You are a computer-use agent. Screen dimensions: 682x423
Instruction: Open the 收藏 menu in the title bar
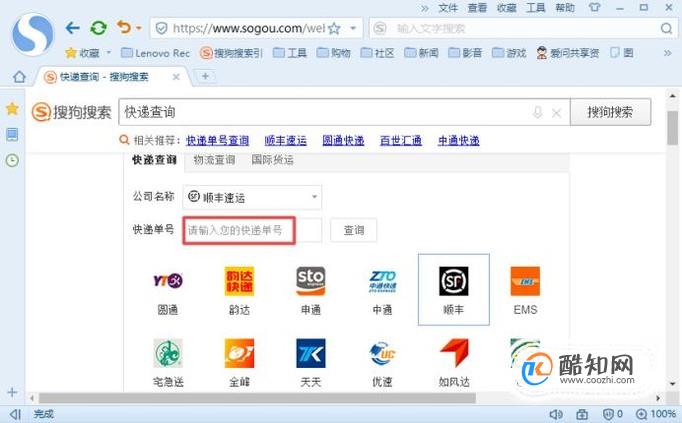[x=506, y=8]
